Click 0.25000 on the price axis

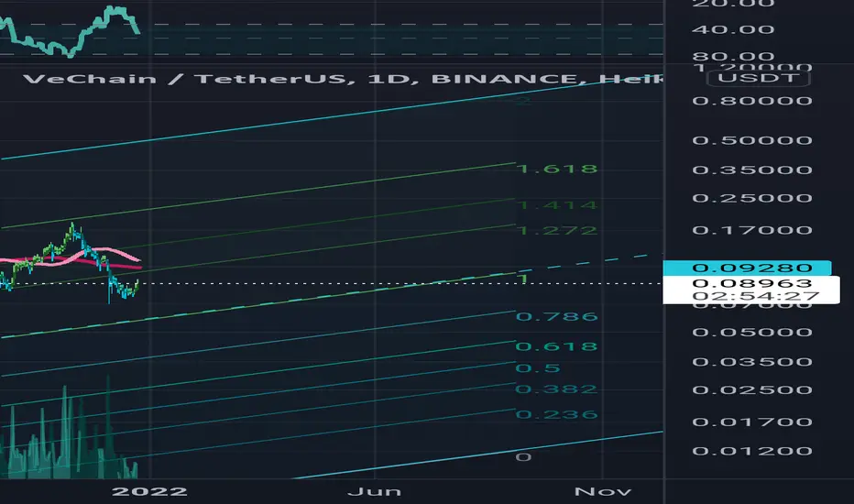pyautogui.click(x=752, y=198)
